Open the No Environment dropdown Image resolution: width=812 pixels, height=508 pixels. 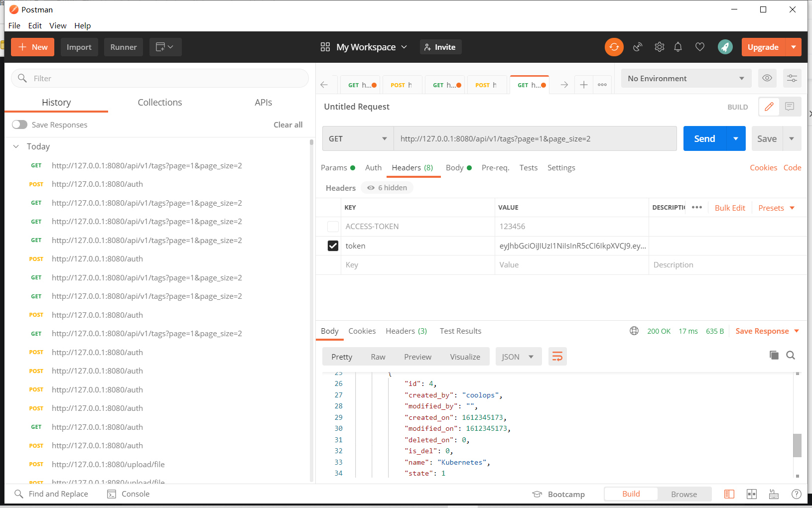pyautogui.click(x=686, y=78)
